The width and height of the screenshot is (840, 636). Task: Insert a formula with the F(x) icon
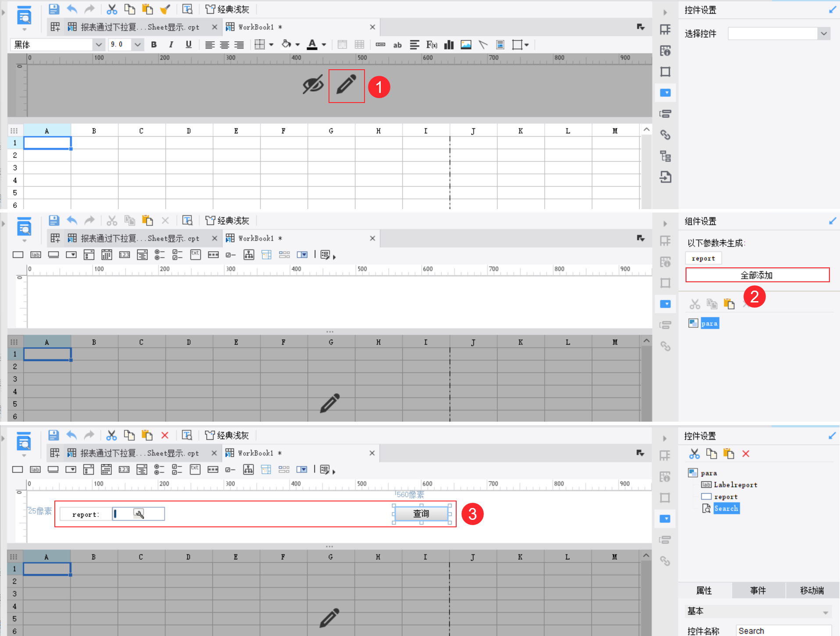[x=432, y=45]
